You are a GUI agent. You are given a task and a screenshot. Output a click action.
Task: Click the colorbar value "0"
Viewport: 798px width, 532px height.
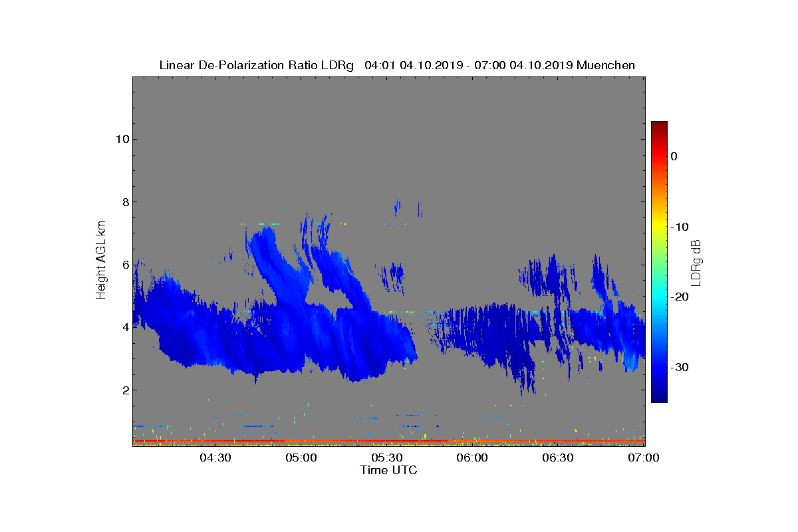(674, 156)
